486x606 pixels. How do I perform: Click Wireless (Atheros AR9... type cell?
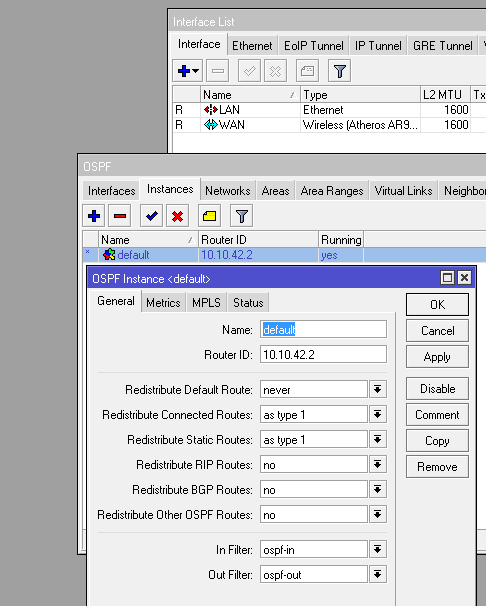click(360, 125)
